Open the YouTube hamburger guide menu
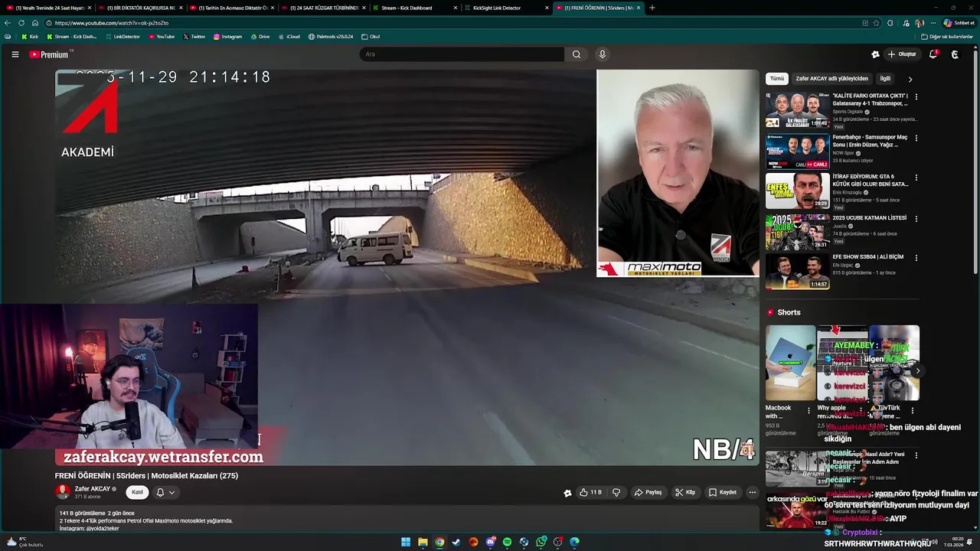 pos(15,54)
